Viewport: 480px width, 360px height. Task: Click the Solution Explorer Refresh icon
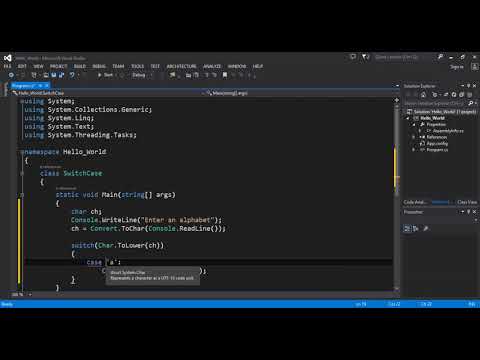click(454, 95)
